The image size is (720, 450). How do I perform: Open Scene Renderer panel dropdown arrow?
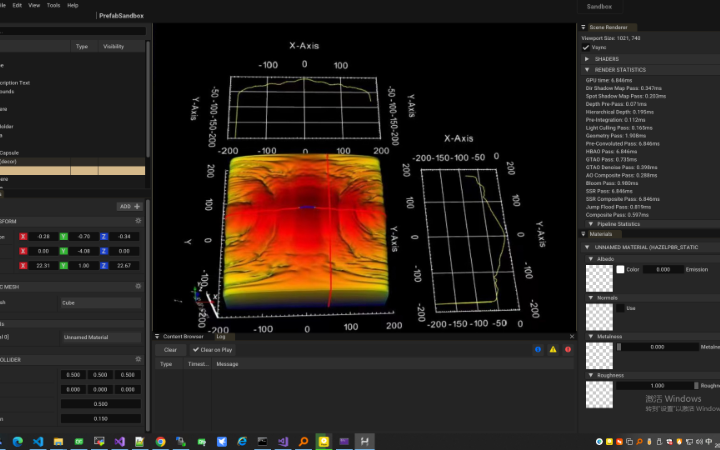point(583,27)
